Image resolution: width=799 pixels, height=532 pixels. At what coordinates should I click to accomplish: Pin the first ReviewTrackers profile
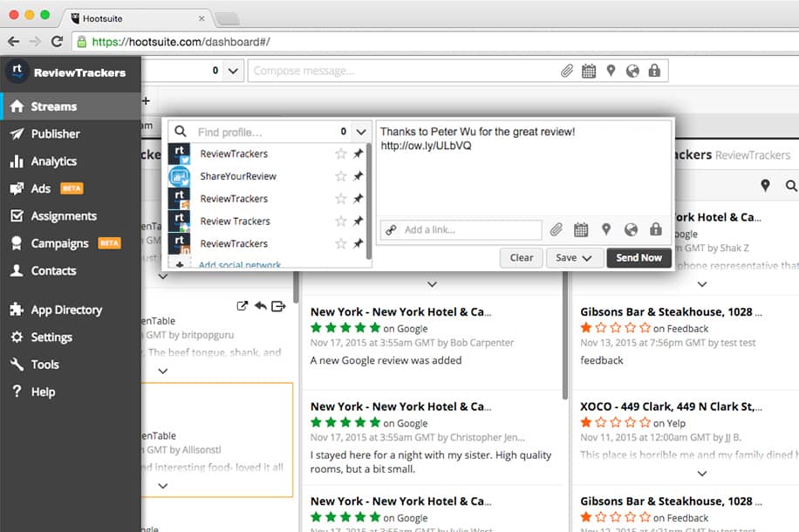[359, 153]
